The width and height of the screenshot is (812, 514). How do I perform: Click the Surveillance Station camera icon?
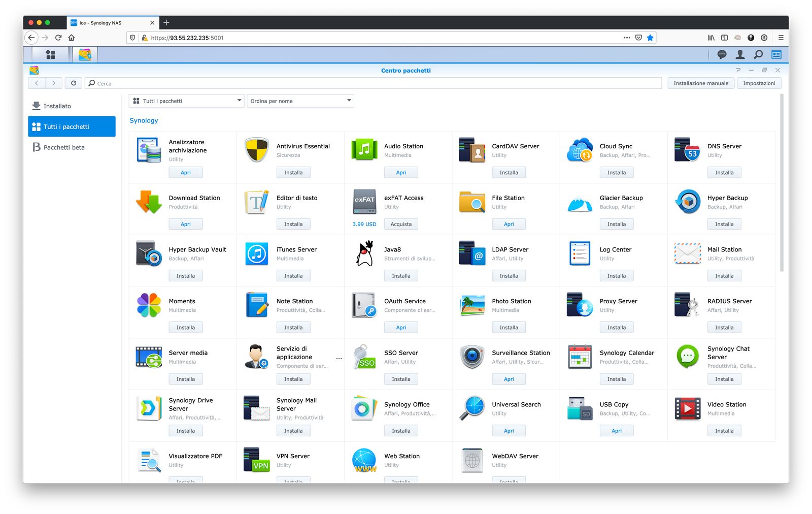coord(472,357)
